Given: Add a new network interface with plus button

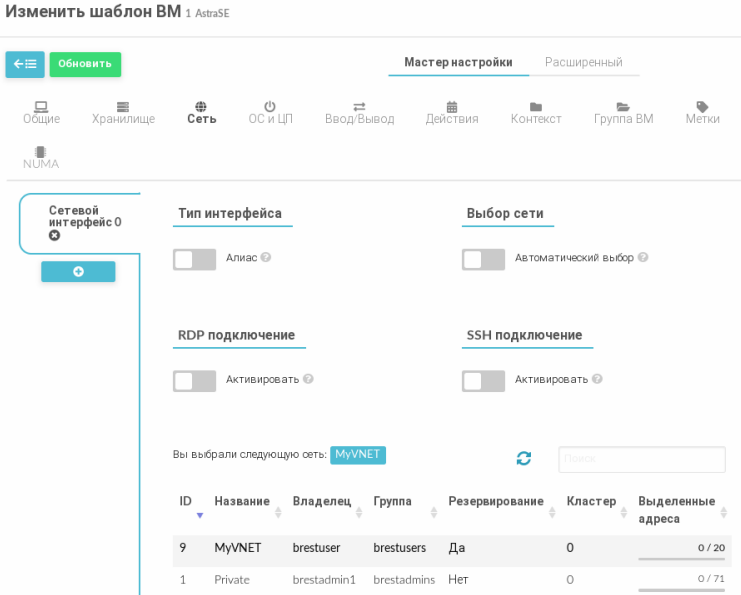Looking at the screenshot, I should 78,272.
